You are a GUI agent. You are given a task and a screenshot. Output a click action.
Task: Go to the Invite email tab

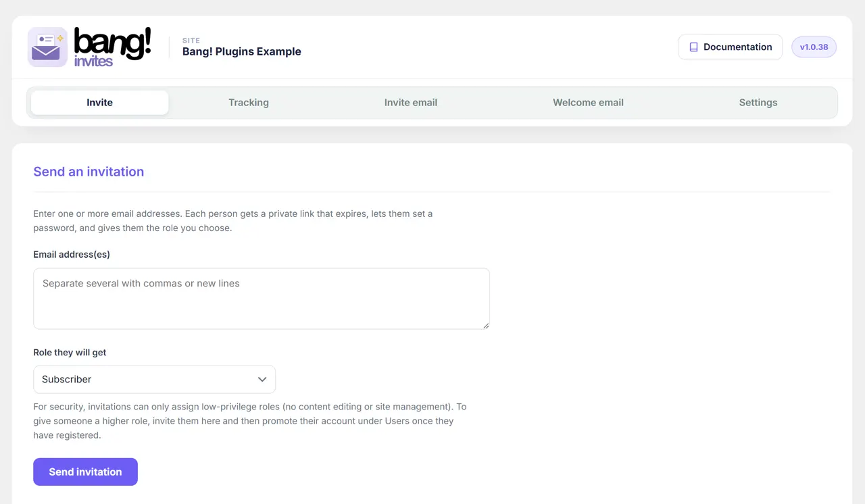(x=411, y=103)
